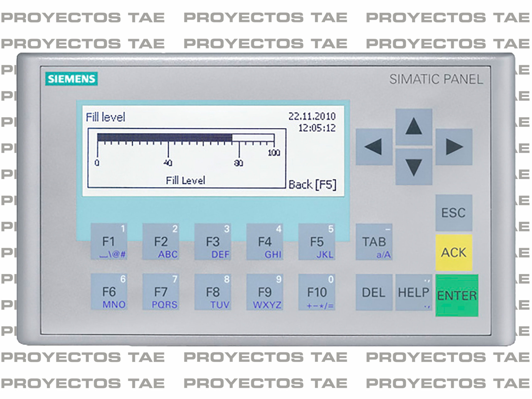Push the F1 function key
The image size is (532, 399).
[109, 241]
